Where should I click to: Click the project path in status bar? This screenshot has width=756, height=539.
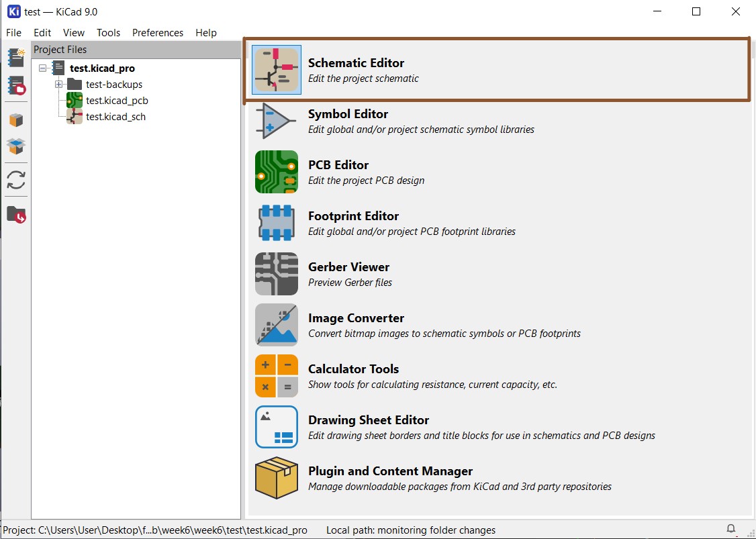click(155, 530)
